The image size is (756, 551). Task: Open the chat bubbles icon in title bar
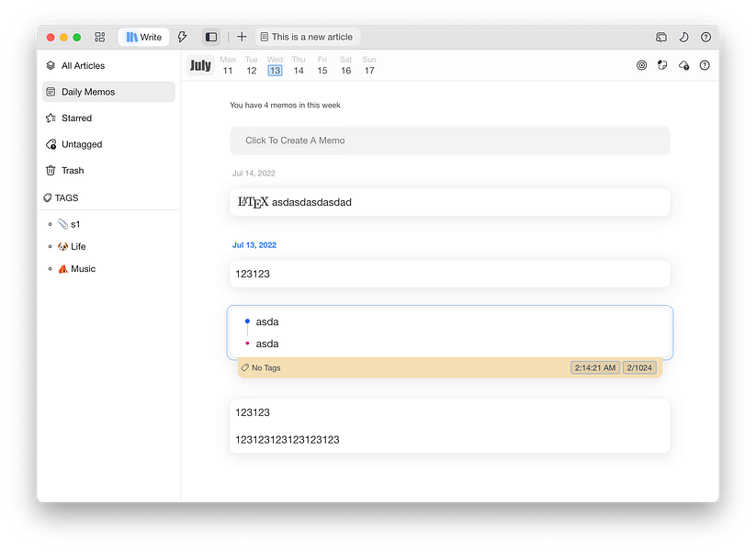point(661,37)
